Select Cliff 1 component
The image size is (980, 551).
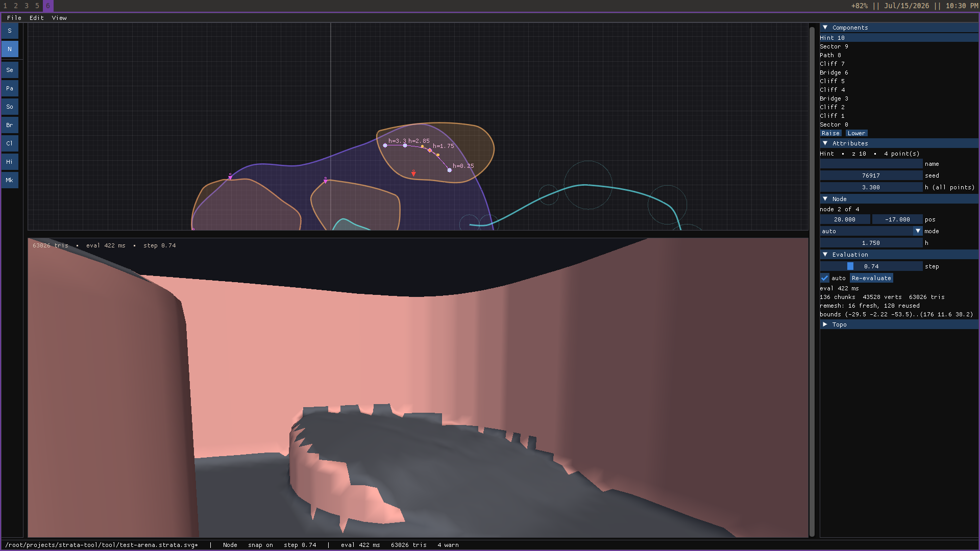(899, 116)
